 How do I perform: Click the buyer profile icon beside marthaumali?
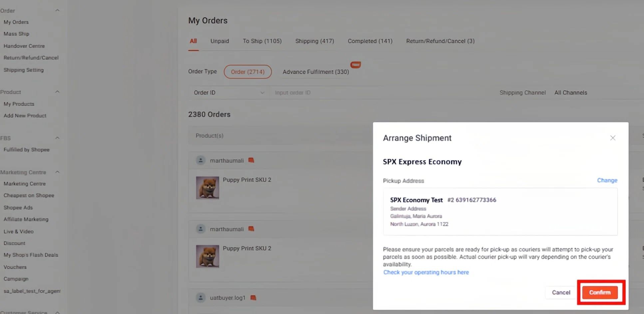(x=200, y=160)
